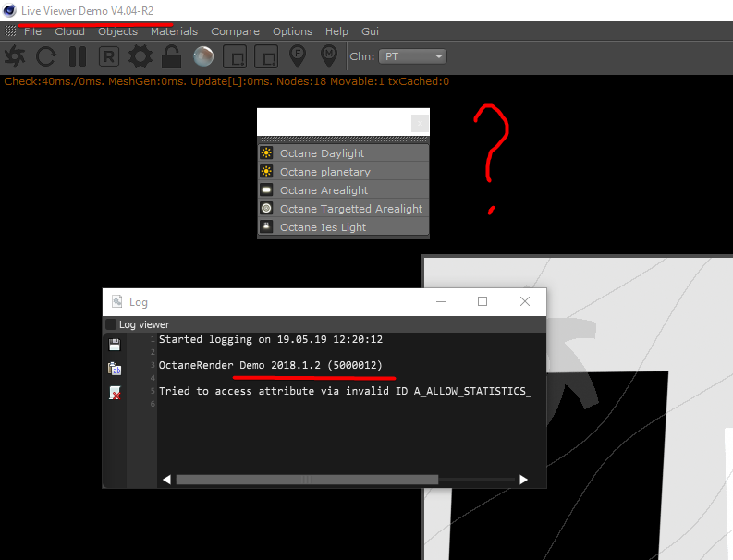Select Octane planetary from the popup

coord(343,172)
